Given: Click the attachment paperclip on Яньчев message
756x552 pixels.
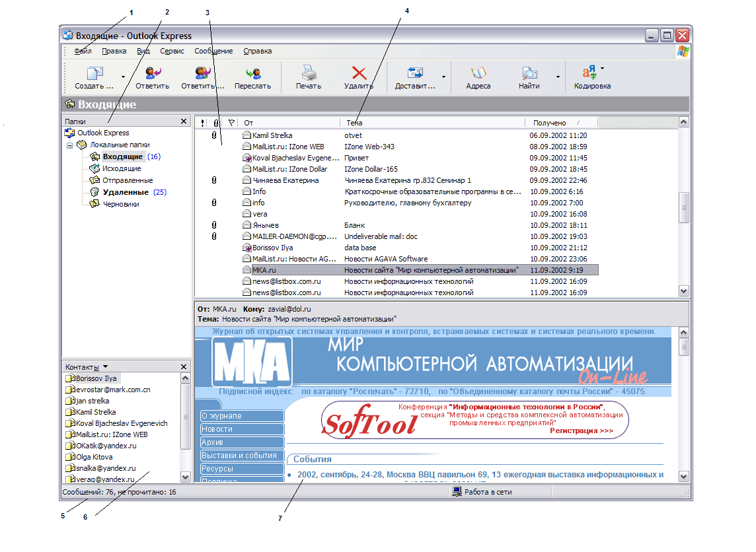Looking at the screenshot, I should coord(214,225).
